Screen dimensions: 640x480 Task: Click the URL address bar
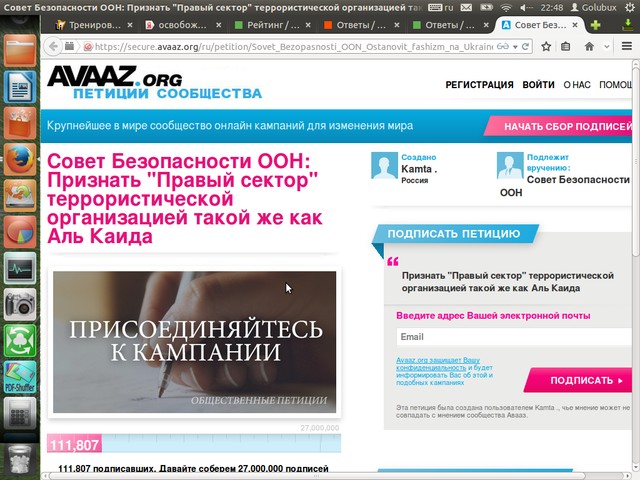pos(294,47)
